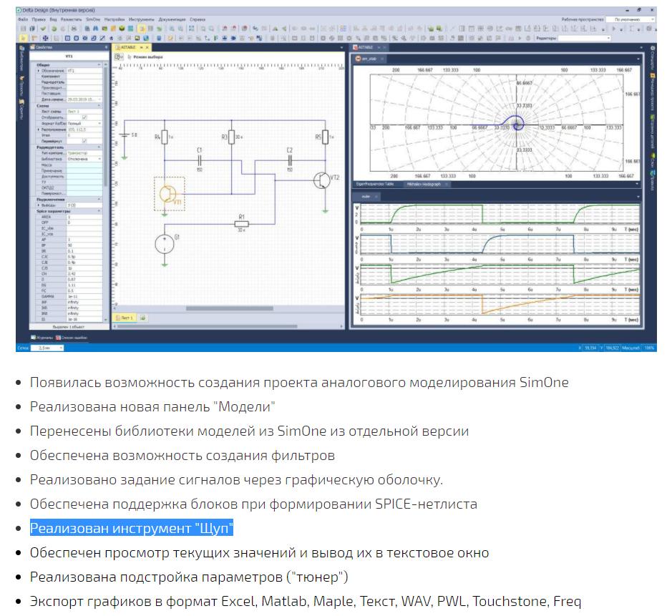This screenshot has height=616, width=672.
Task: Select generator G1 in the schematic
Action: [165, 244]
